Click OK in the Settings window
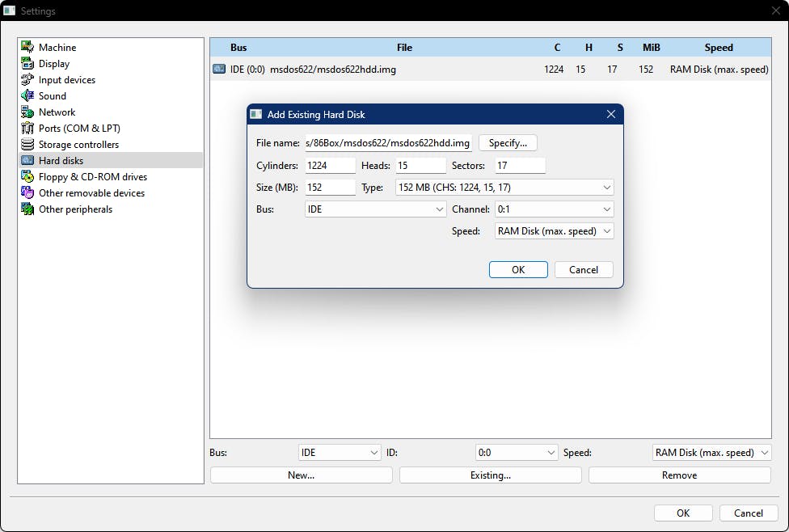 pyautogui.click(x=683, y=513)
